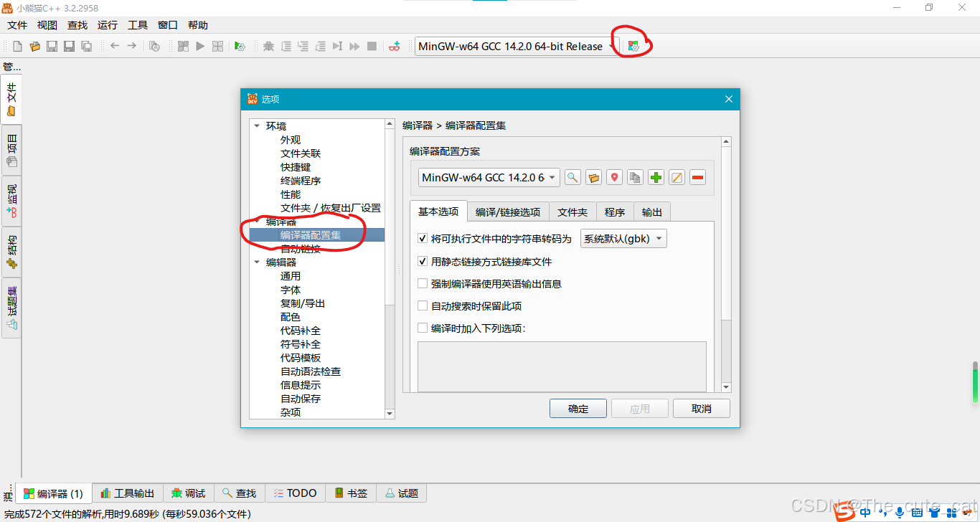The height and width of the screenshot is (522, 980).
Task: Select 快捷键 in the options tree
Action: pos(296,167)
